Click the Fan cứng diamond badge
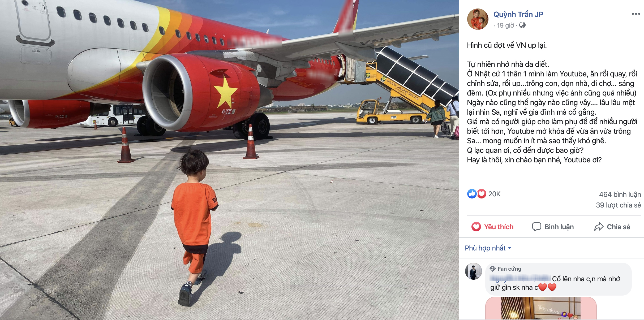Image resolution: width=644 pixels, height=320 pixels. coord(492,269)
